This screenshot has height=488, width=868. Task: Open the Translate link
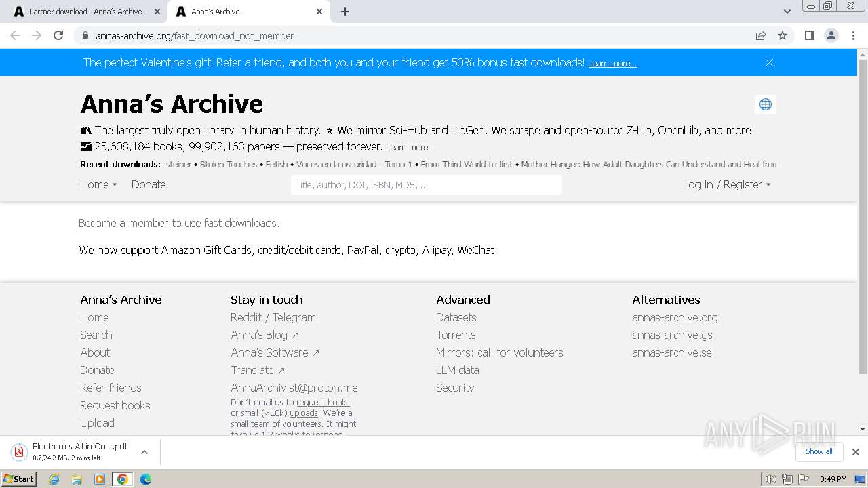[258, 370]
